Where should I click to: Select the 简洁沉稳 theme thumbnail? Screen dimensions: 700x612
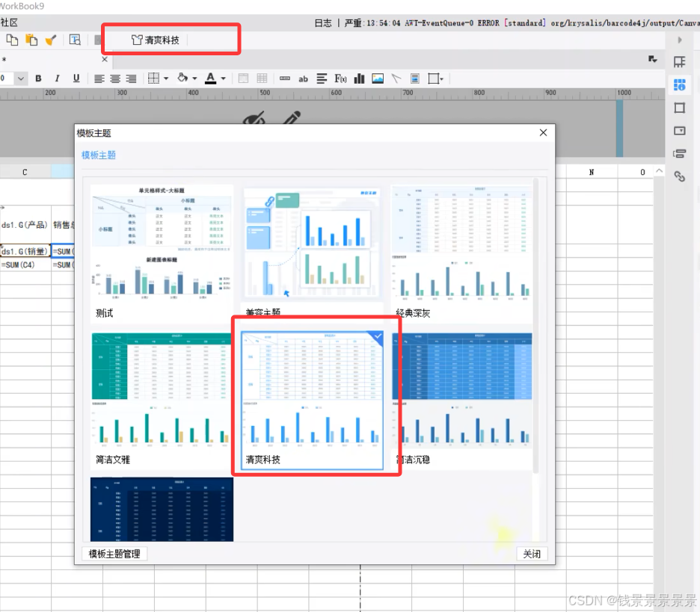[x=461, y=400]
